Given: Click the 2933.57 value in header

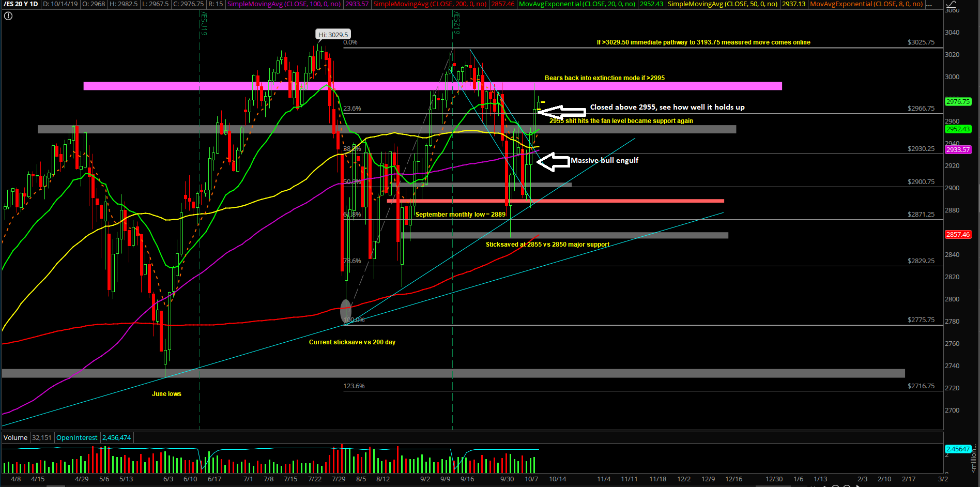Looking at the screenshot, I should click(x=357, y=4).
